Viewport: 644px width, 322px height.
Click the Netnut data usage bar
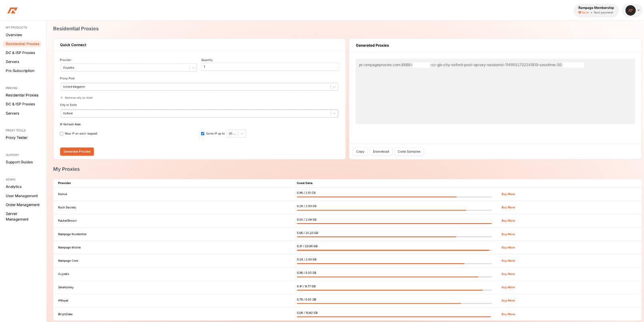point(394,197)
